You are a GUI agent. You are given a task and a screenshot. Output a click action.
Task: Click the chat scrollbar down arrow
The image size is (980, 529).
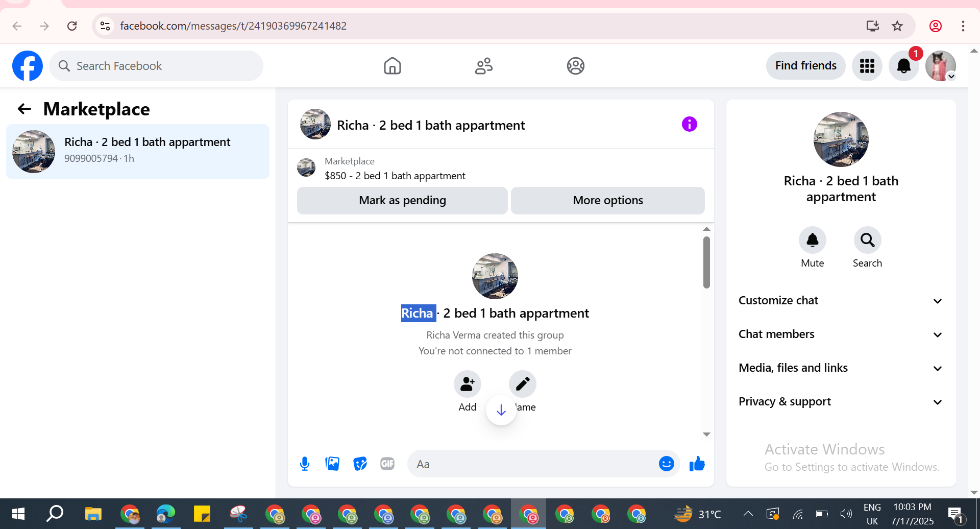click(x=706, y=435)
